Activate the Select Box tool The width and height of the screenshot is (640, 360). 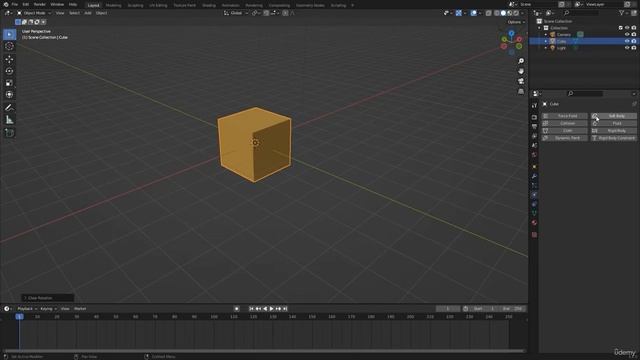[x=9, y=34]
